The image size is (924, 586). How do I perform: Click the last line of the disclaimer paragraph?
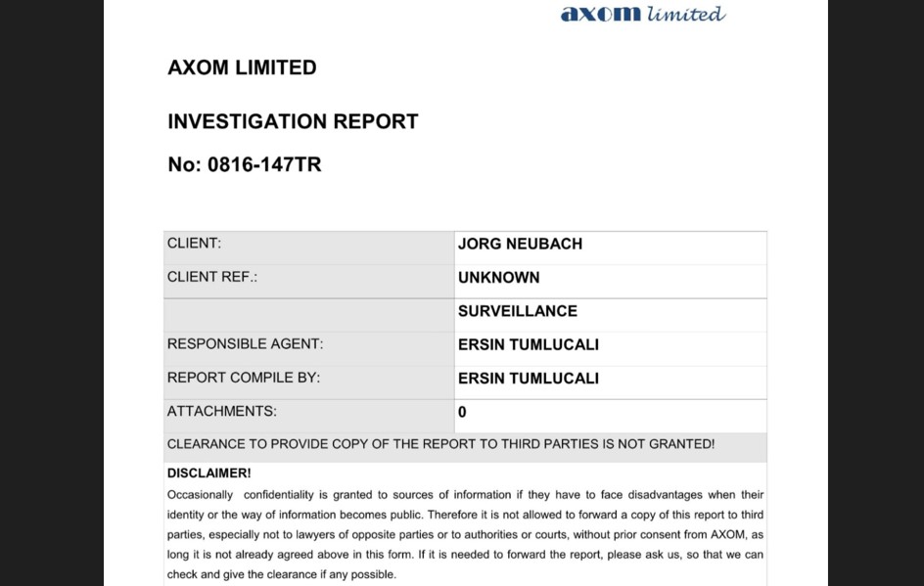[x=282, y=574]
